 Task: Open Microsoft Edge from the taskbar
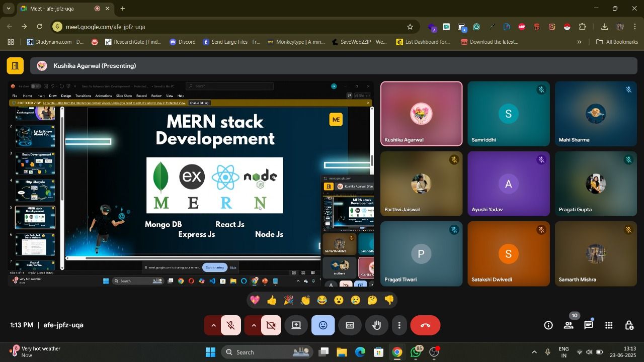click(360, 352)
